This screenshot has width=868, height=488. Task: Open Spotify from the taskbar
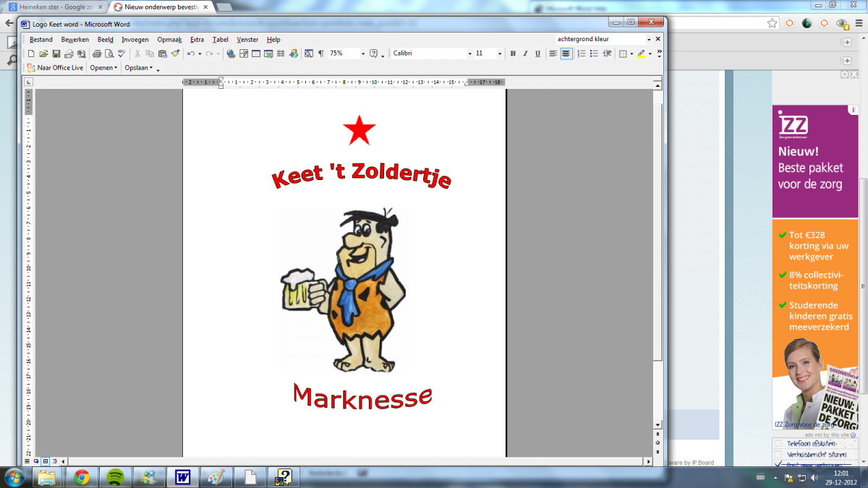pyautogui.click(x=114, y=477)
